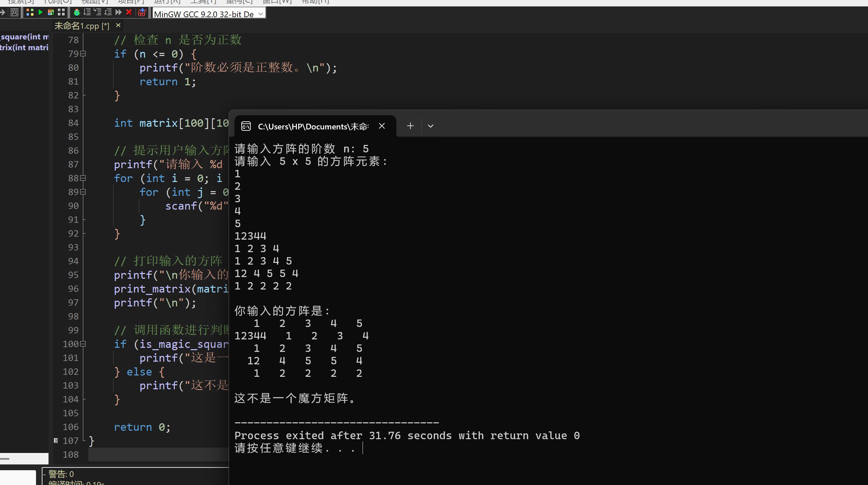
Task: Click the horizontal scrollbar of the class browser
Action: tap(24, 458)
